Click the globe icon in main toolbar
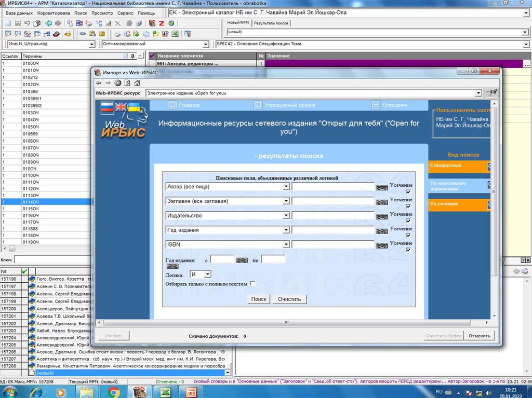 coord(171,23)
